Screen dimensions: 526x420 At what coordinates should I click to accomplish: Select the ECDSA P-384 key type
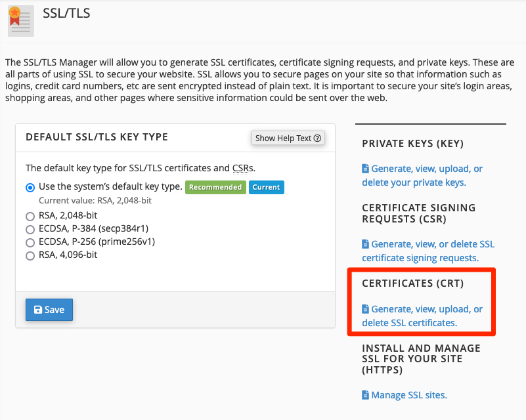(30, 229)
